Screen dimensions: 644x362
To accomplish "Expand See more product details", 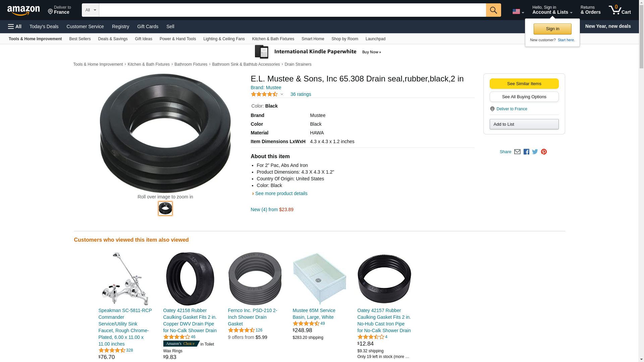I will coord(281,193).
